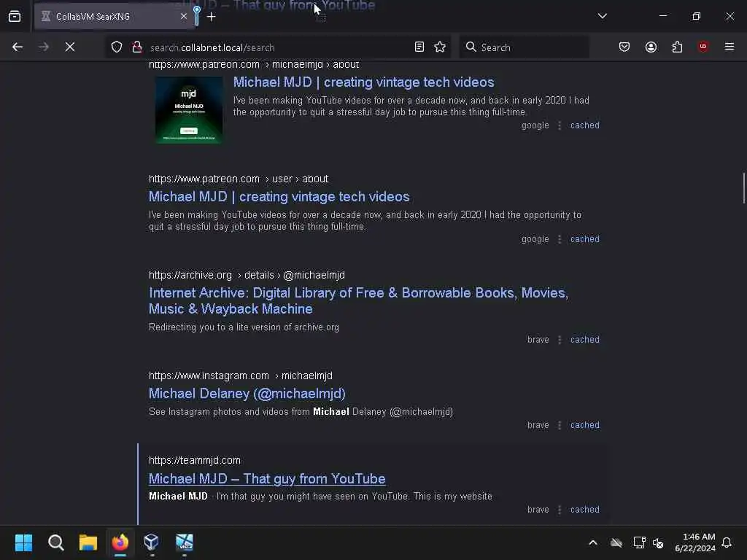Open uBlock Origin extension icon

click(703, 47)
